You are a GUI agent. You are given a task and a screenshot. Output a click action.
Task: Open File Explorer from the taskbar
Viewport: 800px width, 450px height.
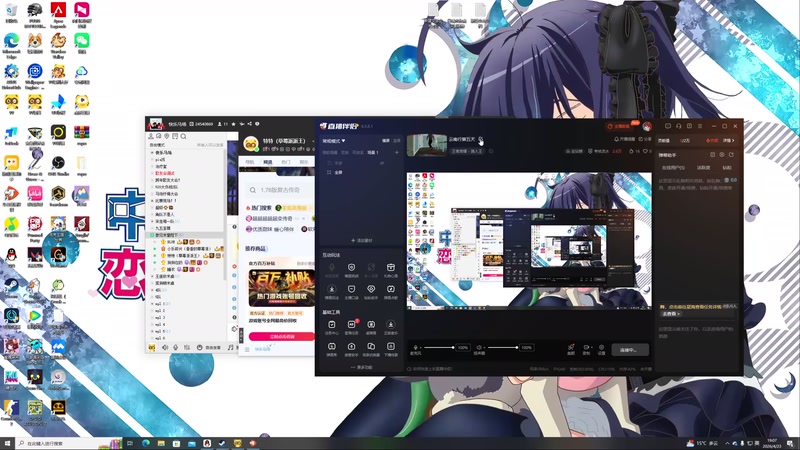[161, 443]
